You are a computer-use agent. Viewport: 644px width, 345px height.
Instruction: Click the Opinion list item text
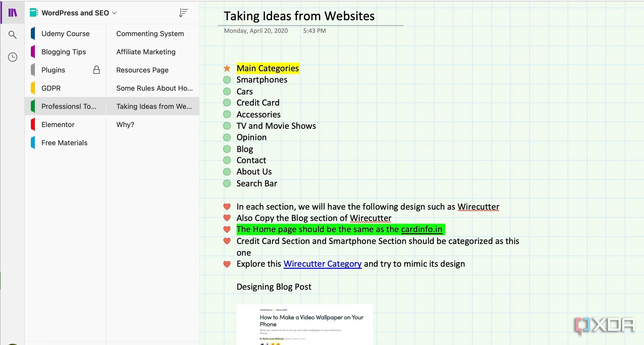[x=251, y=137]
